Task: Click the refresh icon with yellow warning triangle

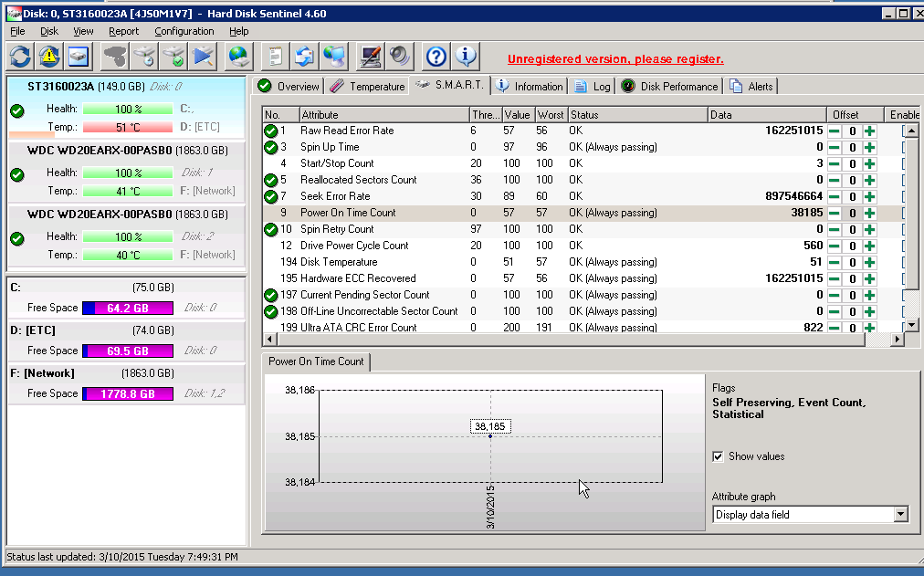Action: [49, 58]
